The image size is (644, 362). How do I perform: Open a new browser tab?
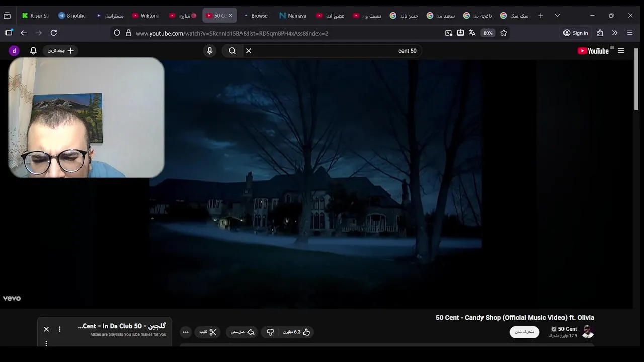coord(541,16)
